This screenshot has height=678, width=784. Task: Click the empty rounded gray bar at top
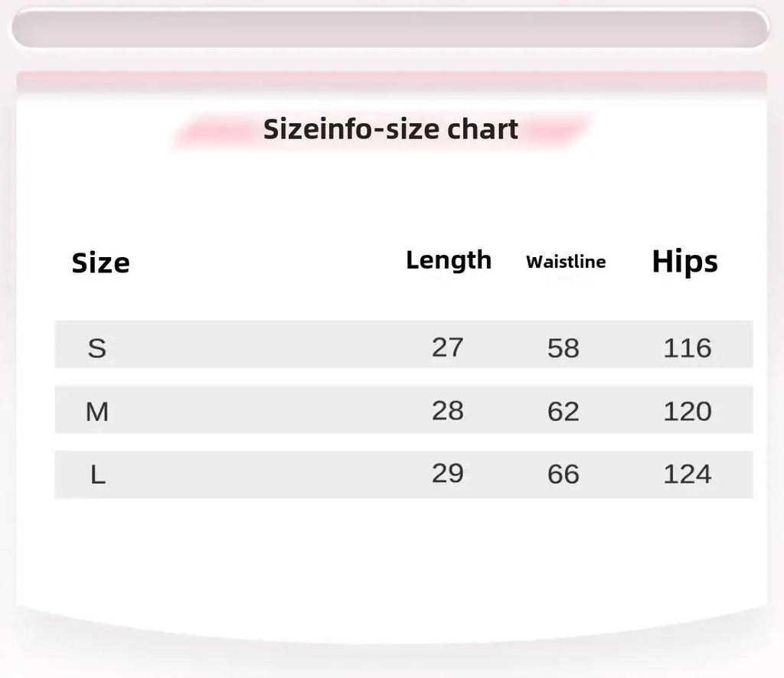tap(390, 29)
